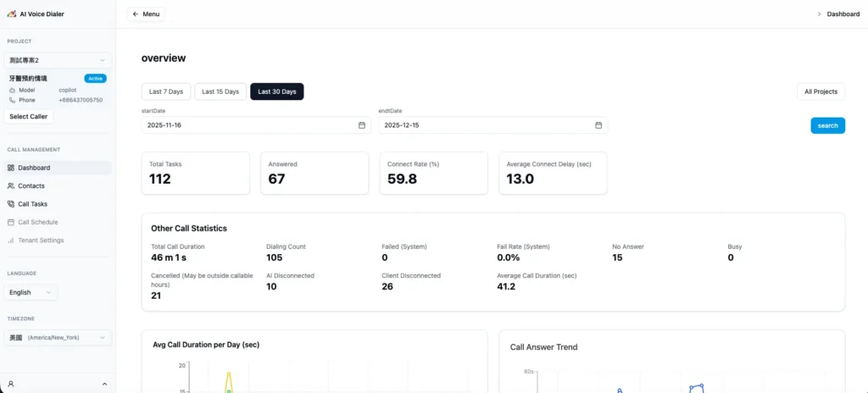Expand the user menu chevron at sidebar bottom

[104, 384]
